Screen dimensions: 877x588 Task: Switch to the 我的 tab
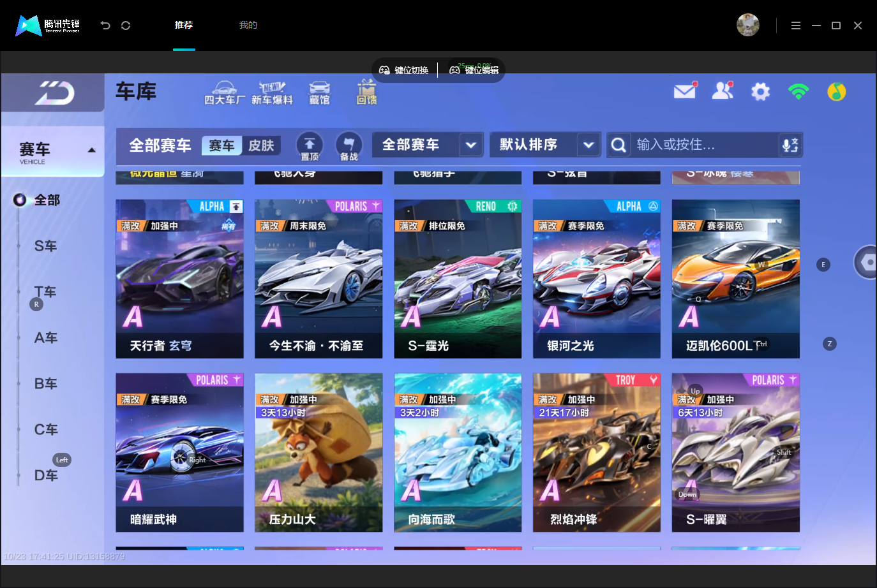[248, 25]
